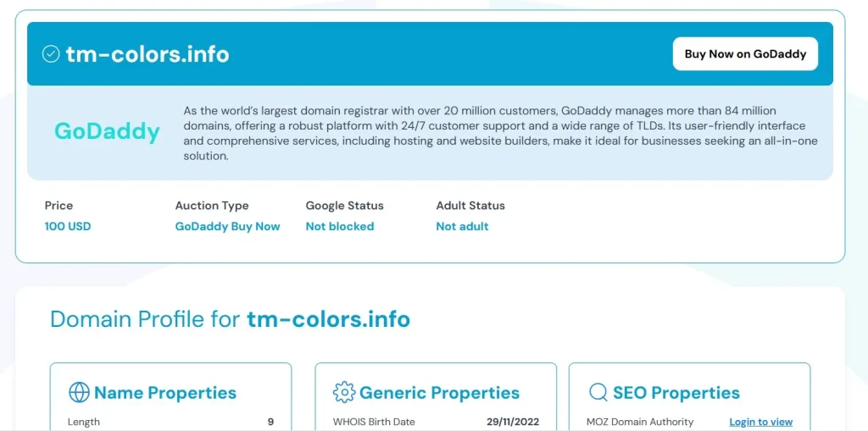Viewport: 868px width, 431px height.
Task: Click the Not adult status value
Action: click(462, 227)
